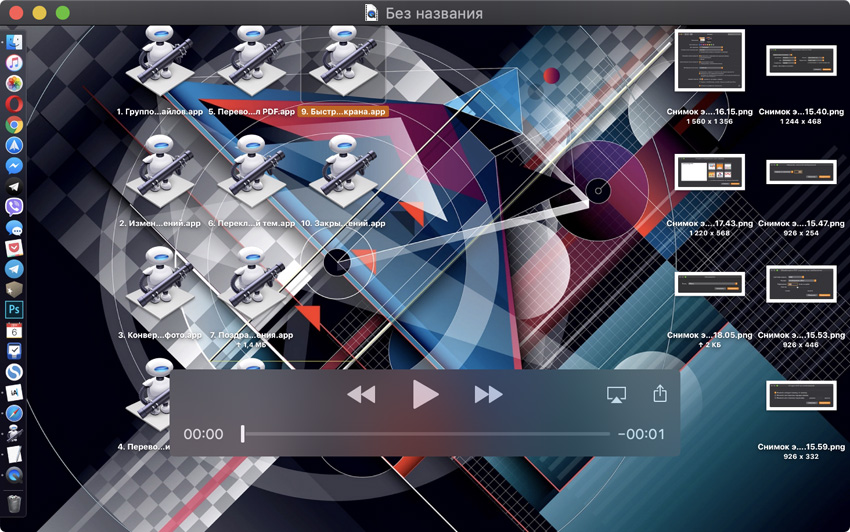Viewport: 850px width, 532px height.
Task: Select '10. Закры...ений.app' desktop app
Action: pos(343,171)
